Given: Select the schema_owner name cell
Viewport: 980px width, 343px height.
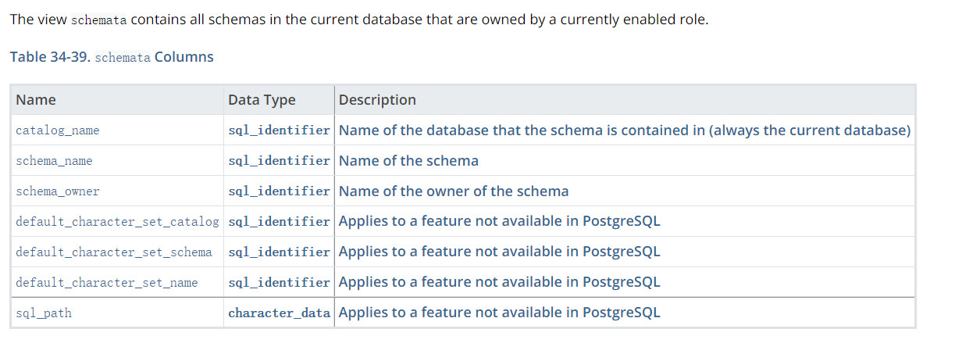Looking at the screenshot, I should [x=58, y=191].
